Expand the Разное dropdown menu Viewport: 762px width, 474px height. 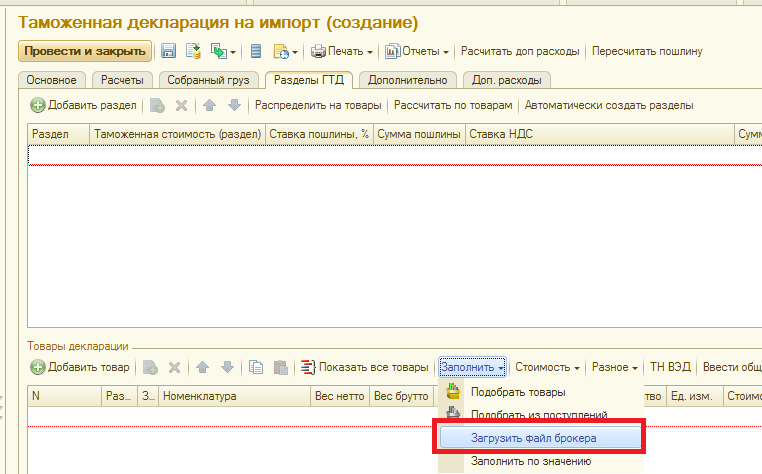[614, 367]
